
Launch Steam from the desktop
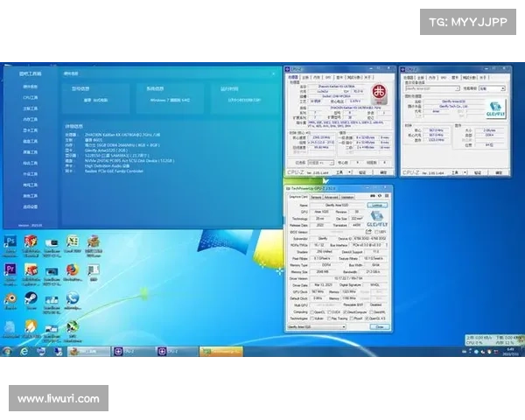tap(31, 298)
